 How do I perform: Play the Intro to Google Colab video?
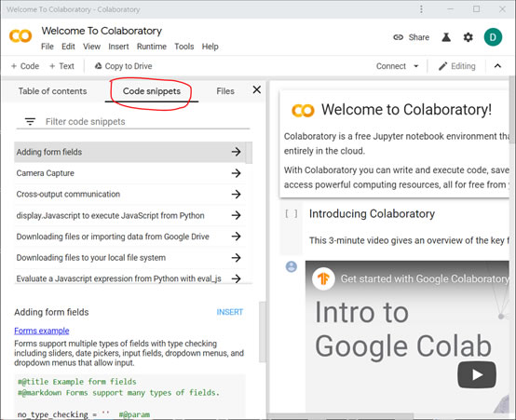(477, 374)
